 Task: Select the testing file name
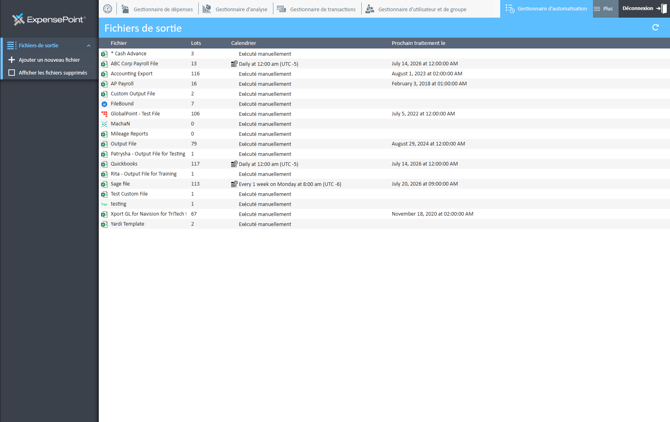[118, 204]
